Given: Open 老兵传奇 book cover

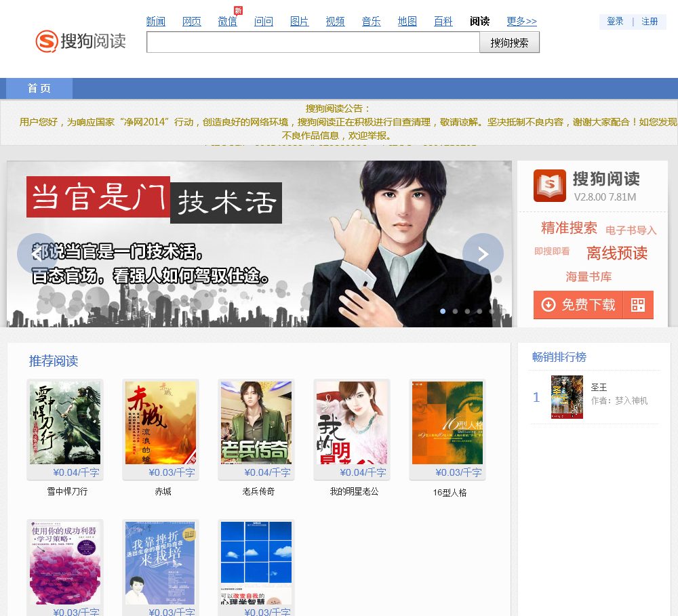Looking at the screenshot, I should [256, 423].
